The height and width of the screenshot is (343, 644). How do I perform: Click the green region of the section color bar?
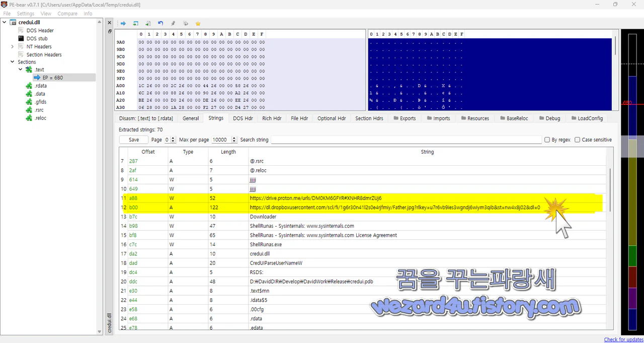[632, 256]
